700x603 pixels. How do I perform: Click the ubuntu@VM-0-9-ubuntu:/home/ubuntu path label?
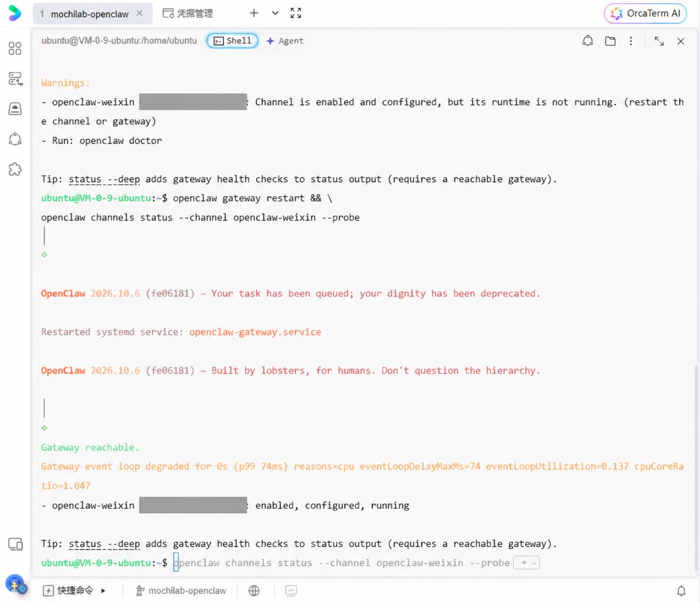point(119,41)
